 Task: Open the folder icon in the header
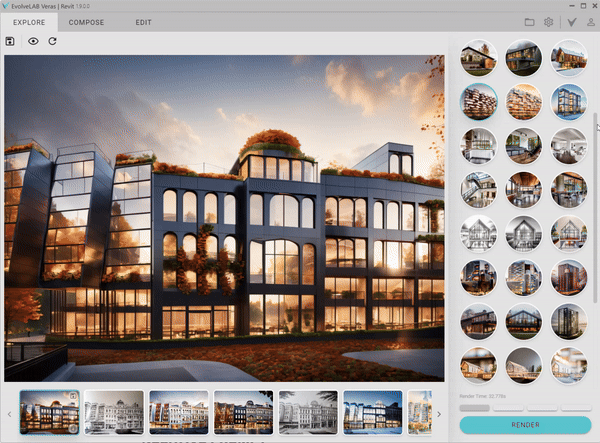pos(530,22)
